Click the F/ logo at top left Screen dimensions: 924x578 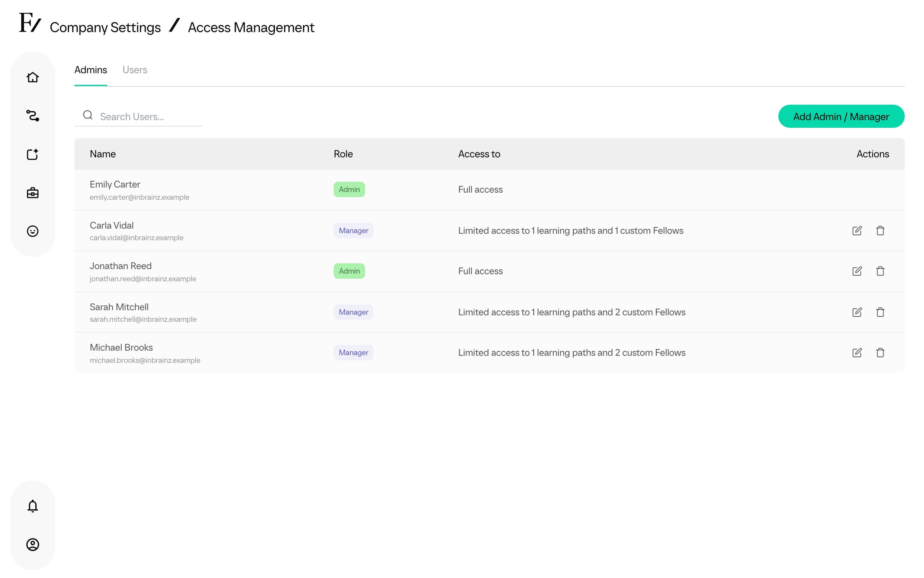(30, 22)
